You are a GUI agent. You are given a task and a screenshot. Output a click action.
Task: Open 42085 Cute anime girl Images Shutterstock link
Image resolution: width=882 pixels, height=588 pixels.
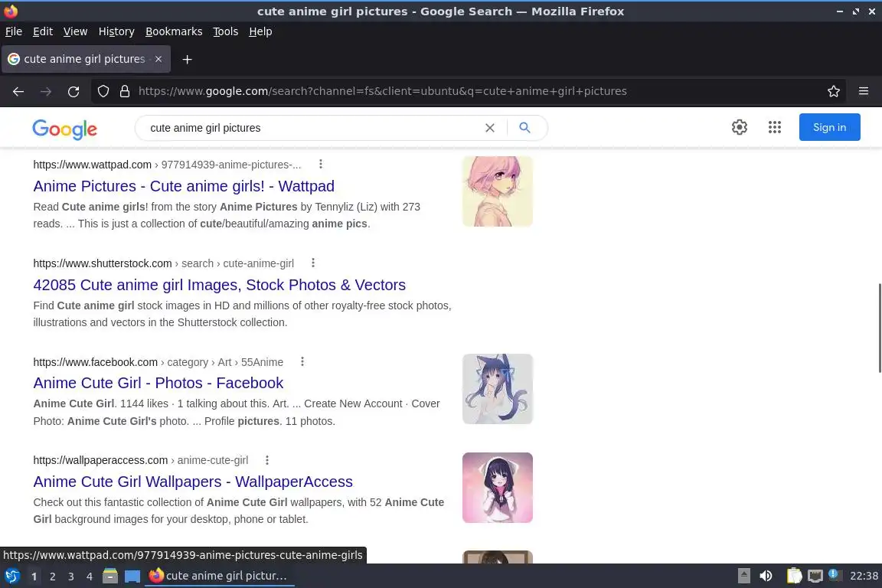click(220, 285)
